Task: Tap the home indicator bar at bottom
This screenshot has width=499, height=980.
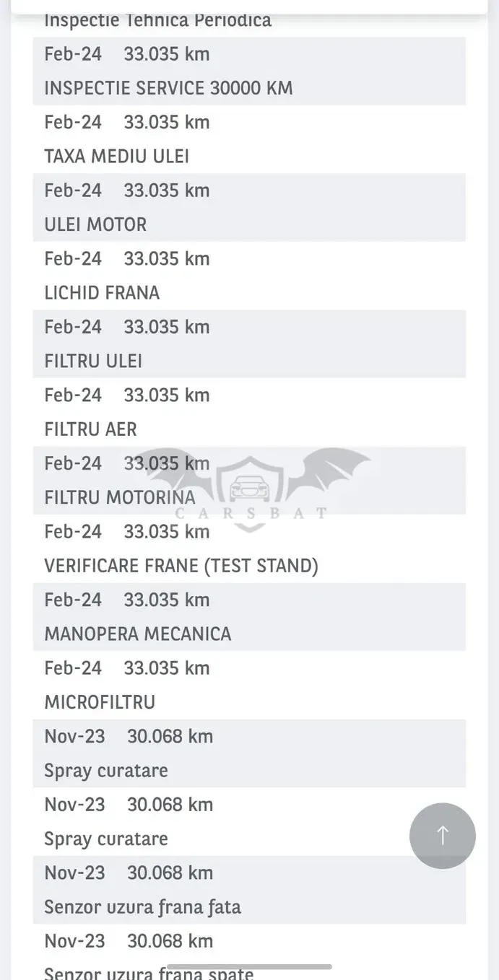Action: (249, 966)
